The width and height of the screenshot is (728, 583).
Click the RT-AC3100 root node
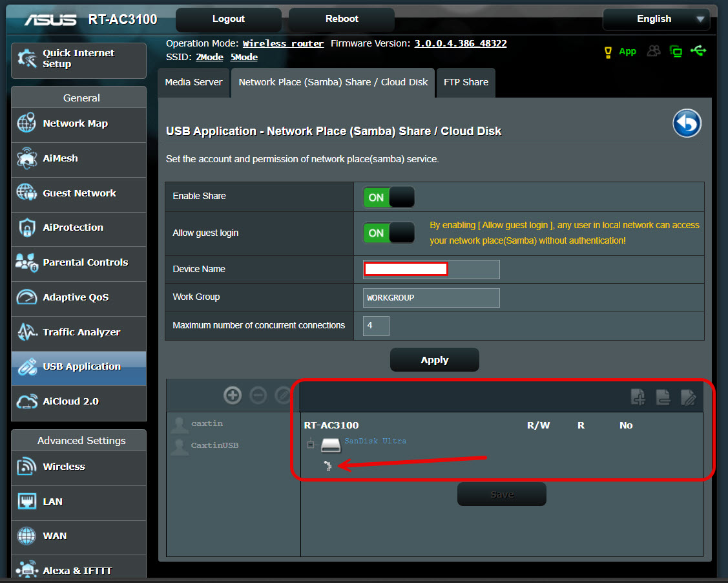click(331, 425)
